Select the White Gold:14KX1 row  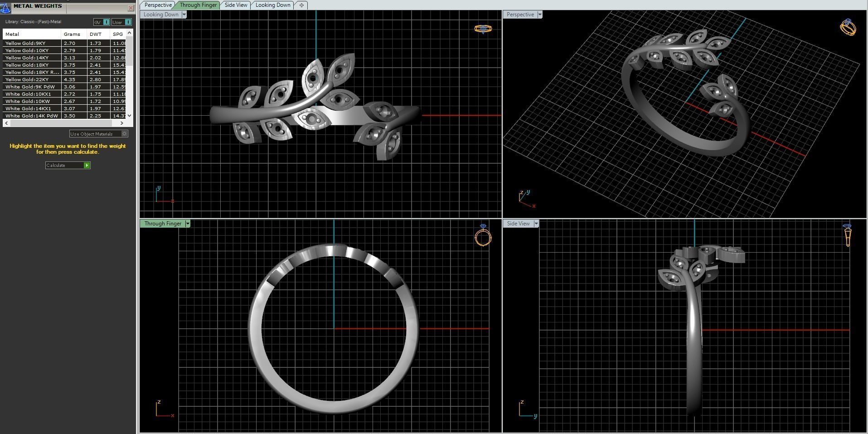(65, 108)
